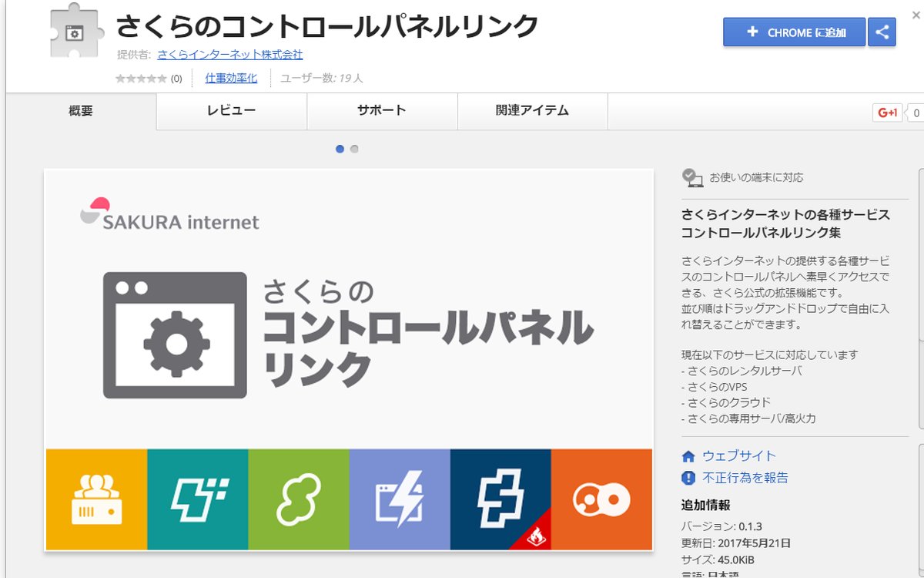The width and height of the screenshot is (924, 578).
Task: Select the second grey carousel dot
Action: point(354,149)
